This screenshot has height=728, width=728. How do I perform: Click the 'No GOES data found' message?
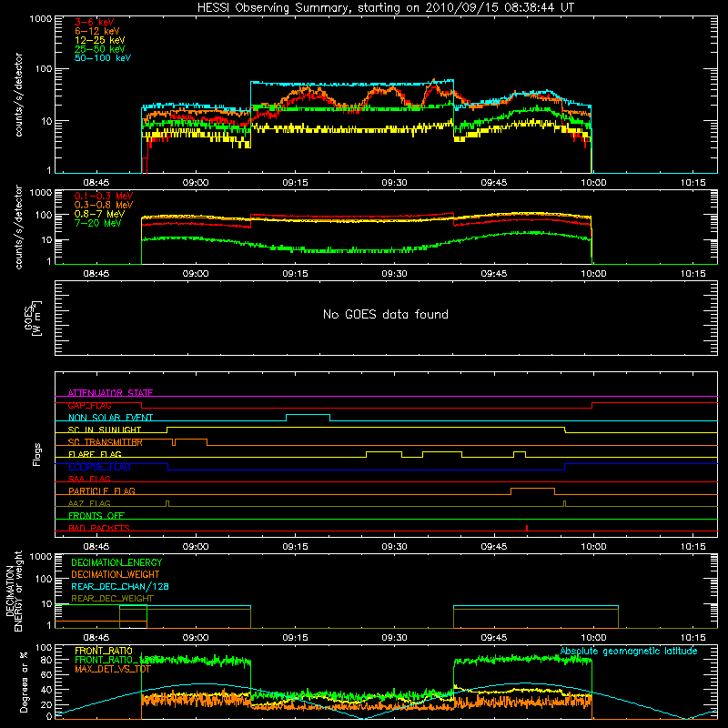385,314
